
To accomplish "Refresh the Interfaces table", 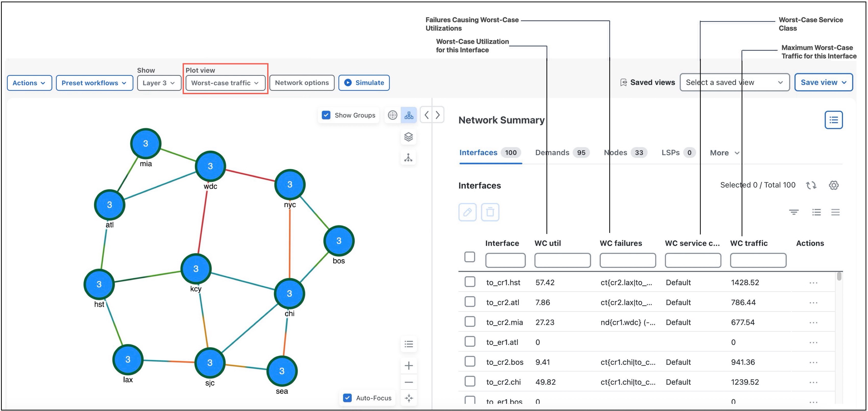I will pos(812,185).
